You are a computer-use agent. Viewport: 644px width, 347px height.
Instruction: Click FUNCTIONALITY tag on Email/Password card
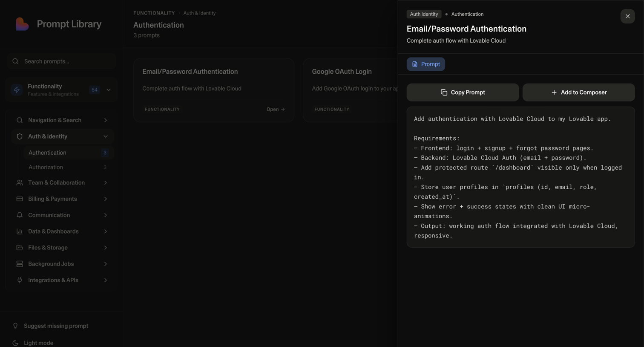tap(162, 110)
